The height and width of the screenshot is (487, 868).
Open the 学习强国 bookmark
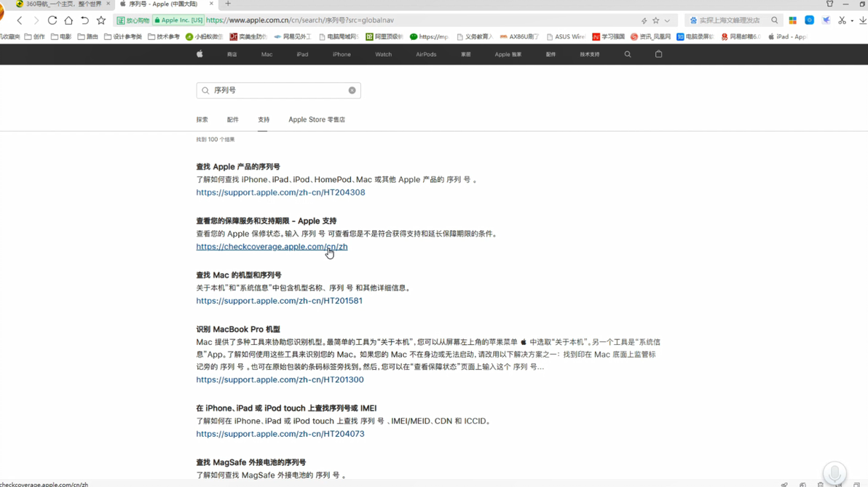pyautogui.click(x=608, y=36)
